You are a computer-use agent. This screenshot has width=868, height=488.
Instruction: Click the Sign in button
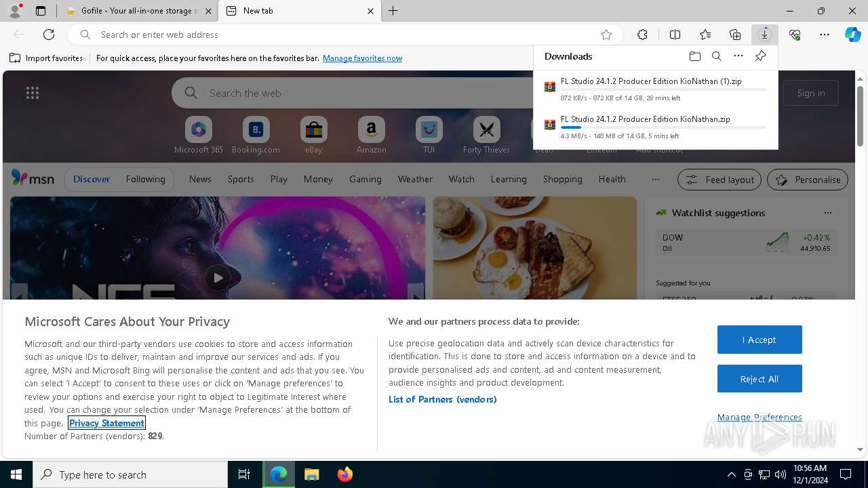(x=811, y=93)
